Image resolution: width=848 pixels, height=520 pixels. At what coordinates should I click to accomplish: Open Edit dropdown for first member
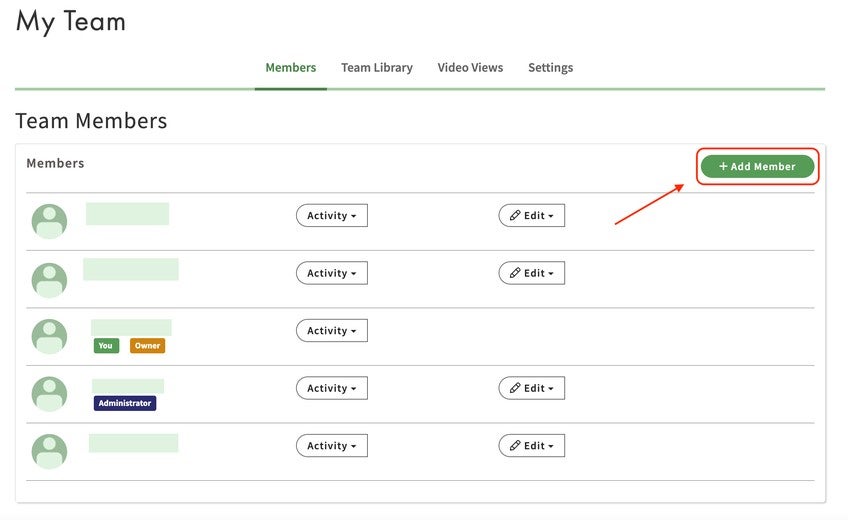pos(531,216)
